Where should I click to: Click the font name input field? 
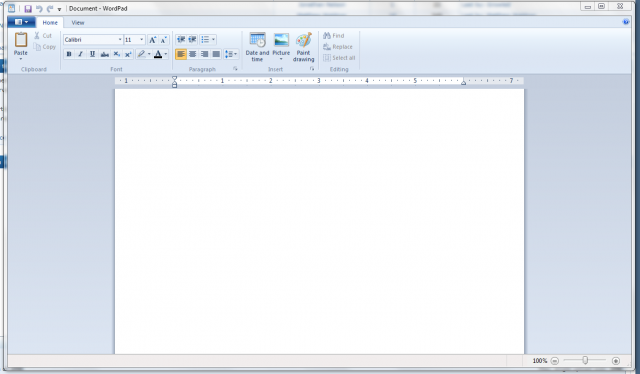91,40
